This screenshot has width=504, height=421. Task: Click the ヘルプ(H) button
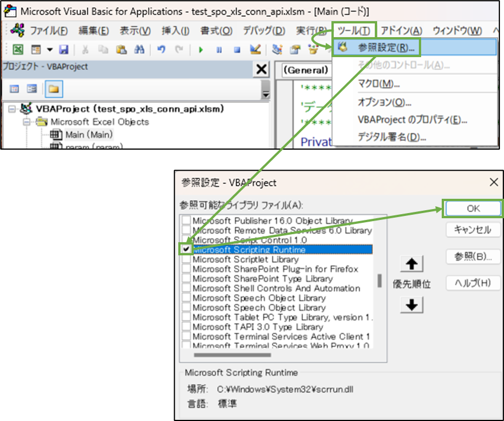pyautogui.click(x=473, y=283)
